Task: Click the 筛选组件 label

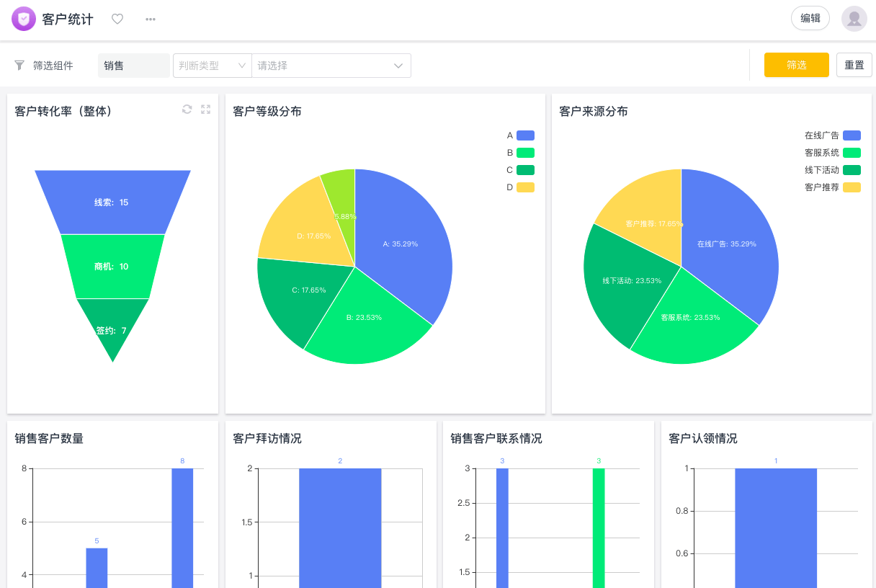Action: [54, 64]
